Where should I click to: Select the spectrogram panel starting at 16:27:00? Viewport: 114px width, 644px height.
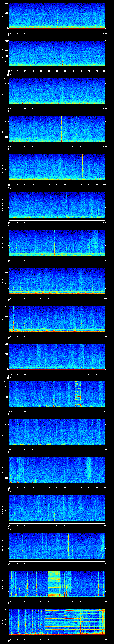click(57, 546)
